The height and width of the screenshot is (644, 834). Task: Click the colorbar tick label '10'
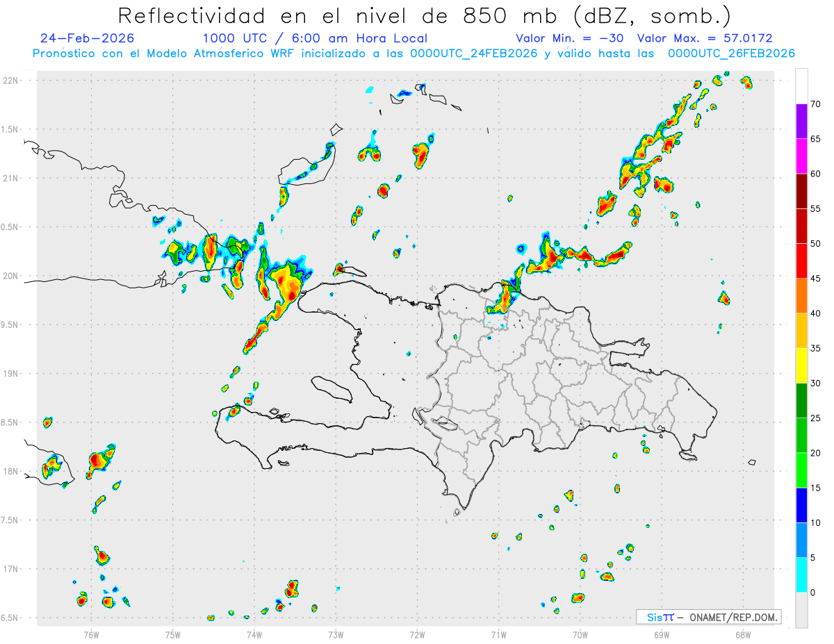(815, 522)
